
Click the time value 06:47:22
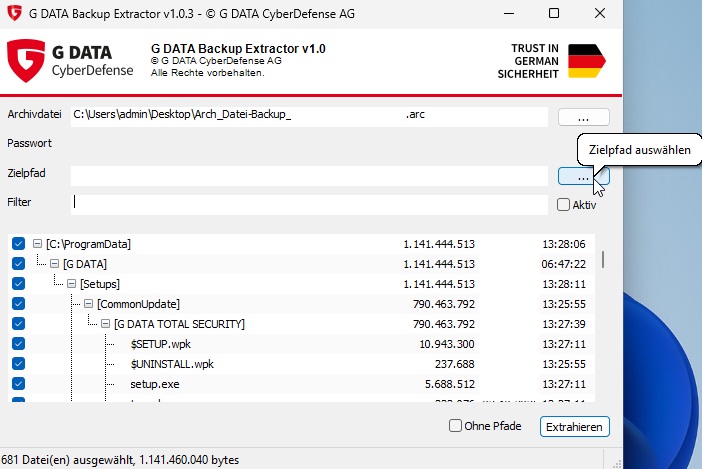563,264
